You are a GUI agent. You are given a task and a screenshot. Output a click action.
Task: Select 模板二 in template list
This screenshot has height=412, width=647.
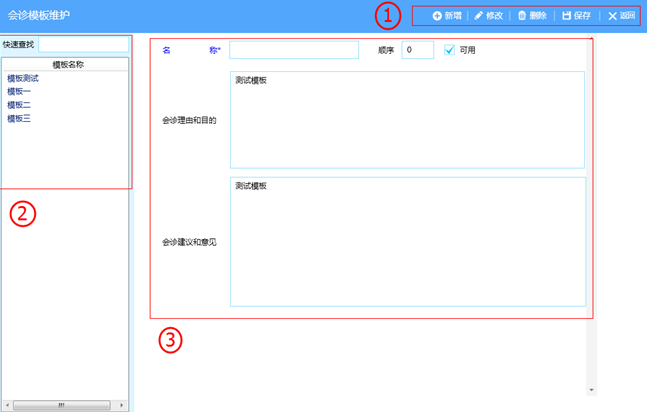click(x=19, y=105)
